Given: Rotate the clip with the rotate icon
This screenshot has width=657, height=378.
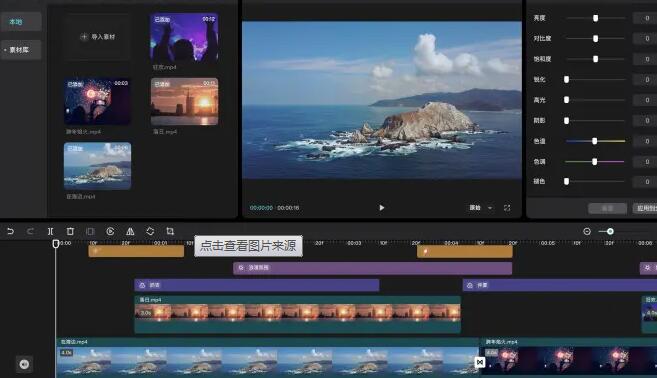Looking at the screenshot, I should pos(150,231).
